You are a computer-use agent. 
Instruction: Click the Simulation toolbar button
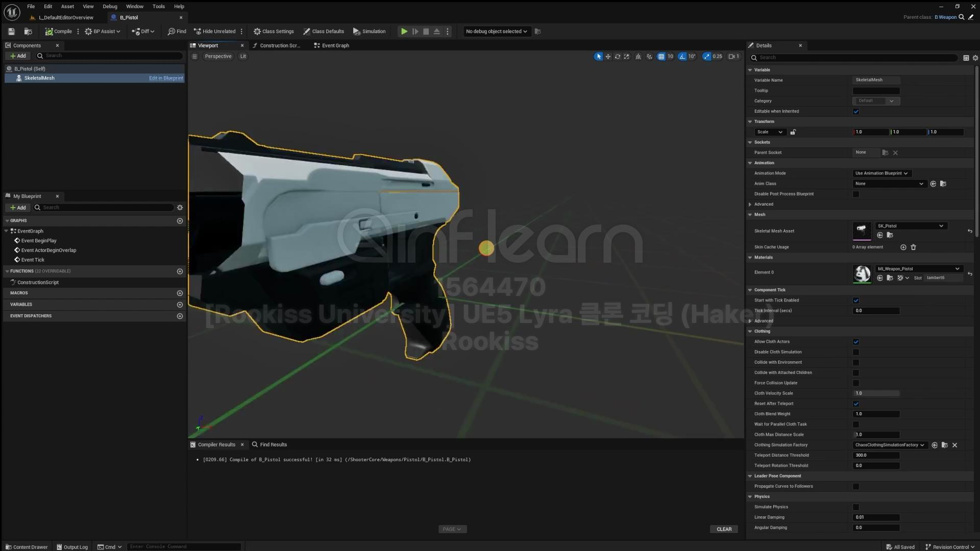pos(369,32)
